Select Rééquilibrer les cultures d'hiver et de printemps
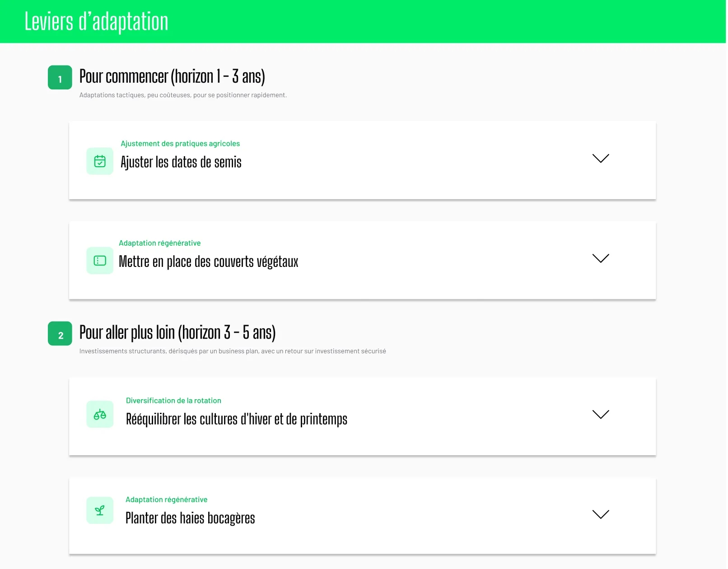 (236, 419)
